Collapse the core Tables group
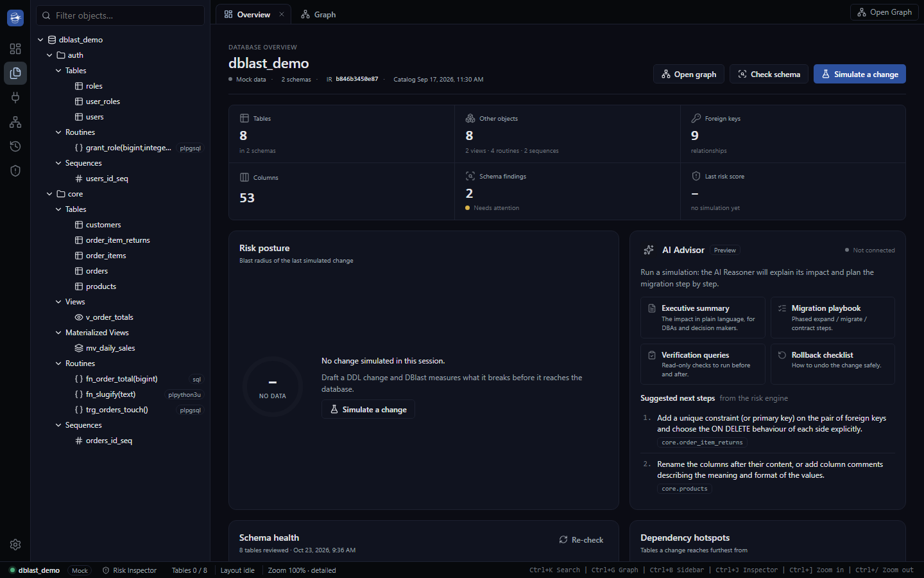Screen dimensions: 924x578 [58, 209]
